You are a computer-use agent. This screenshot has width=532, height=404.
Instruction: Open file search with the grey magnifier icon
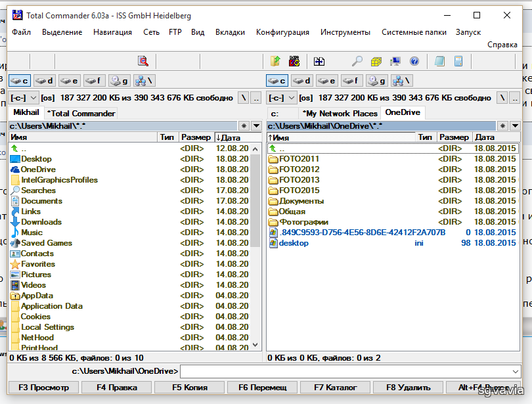tap(357, 61)
